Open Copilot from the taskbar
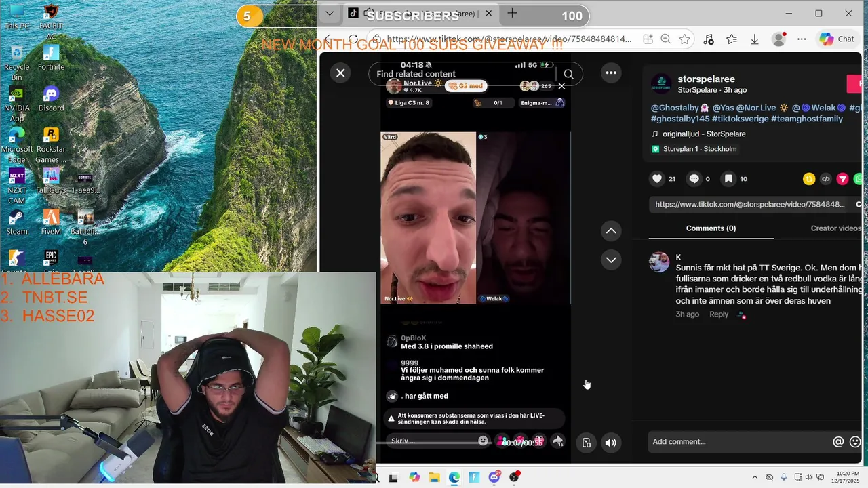The height and width of the screenshot is (488, 868). tap(414, 477)
